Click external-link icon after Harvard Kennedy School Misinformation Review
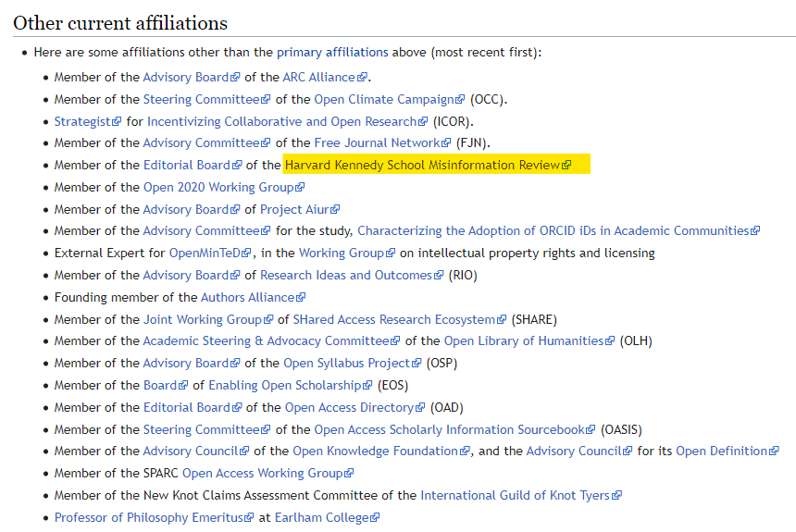 [x=566, y=166]
